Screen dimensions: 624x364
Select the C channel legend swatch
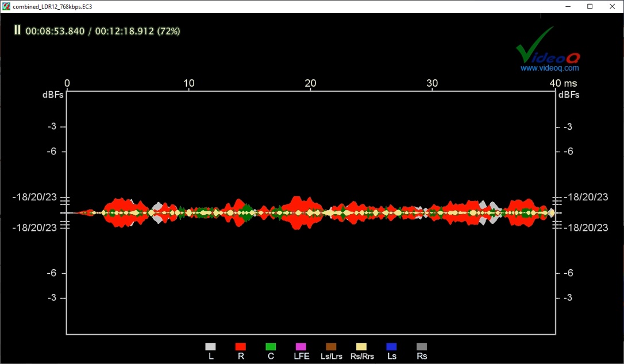pos(271,347)
